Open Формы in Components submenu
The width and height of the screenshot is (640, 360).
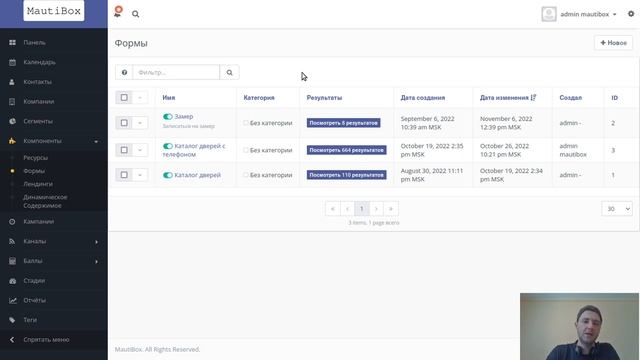click(34, 171)
